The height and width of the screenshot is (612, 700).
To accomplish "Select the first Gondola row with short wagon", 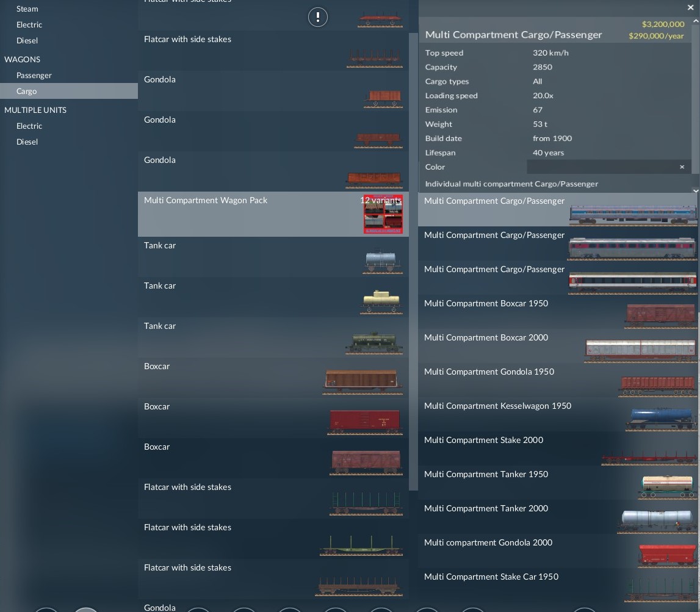I will click(x=273, y=91).
